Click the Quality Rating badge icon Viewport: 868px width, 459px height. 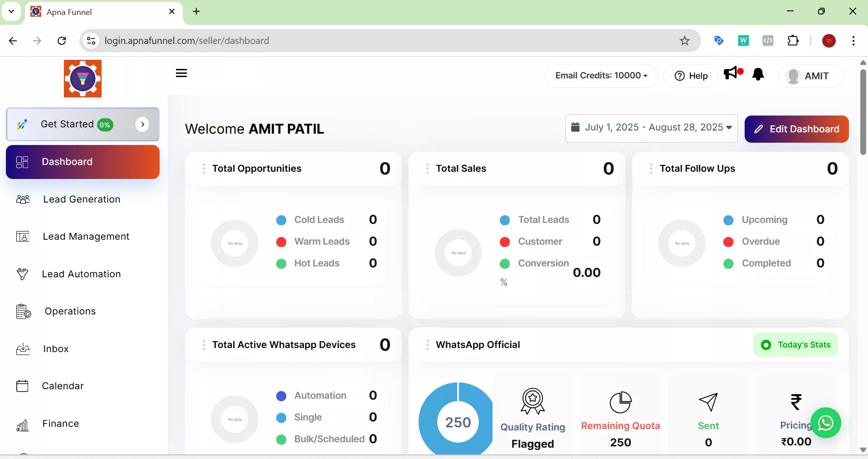tap(532, 401)
